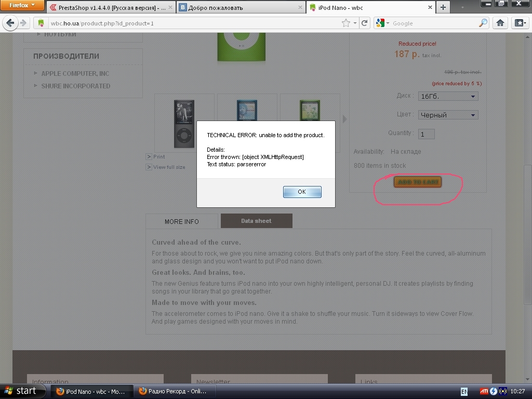Close the Добро пожаловать tab
This screenshot has width=532, height=399.
[x=300, y=7]
